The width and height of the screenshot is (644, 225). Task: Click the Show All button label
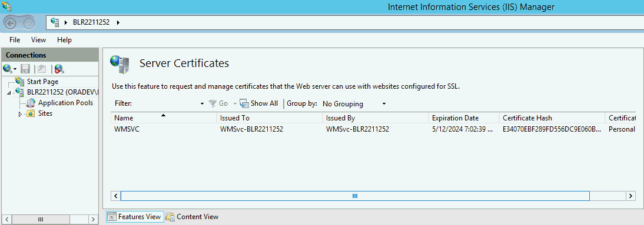coord(264,103)
